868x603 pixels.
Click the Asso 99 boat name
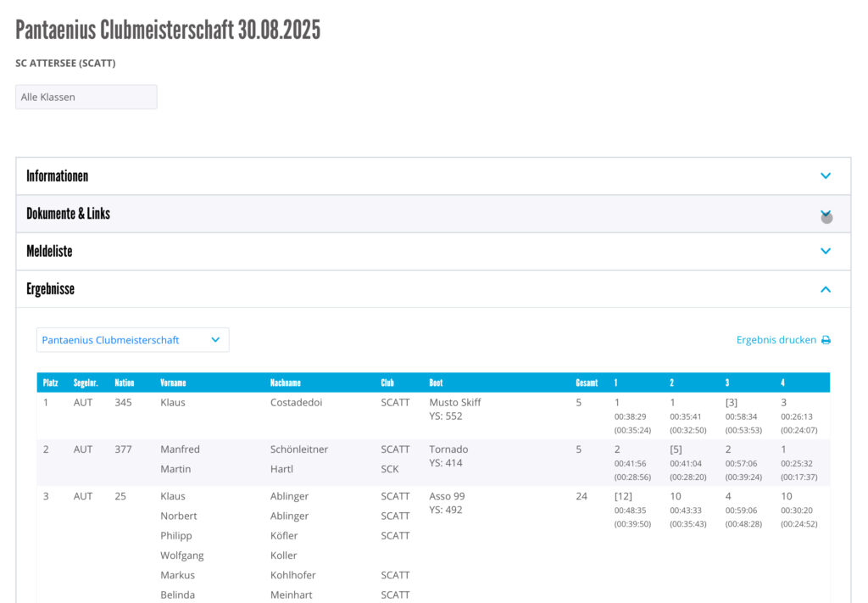tap(447, 496)
